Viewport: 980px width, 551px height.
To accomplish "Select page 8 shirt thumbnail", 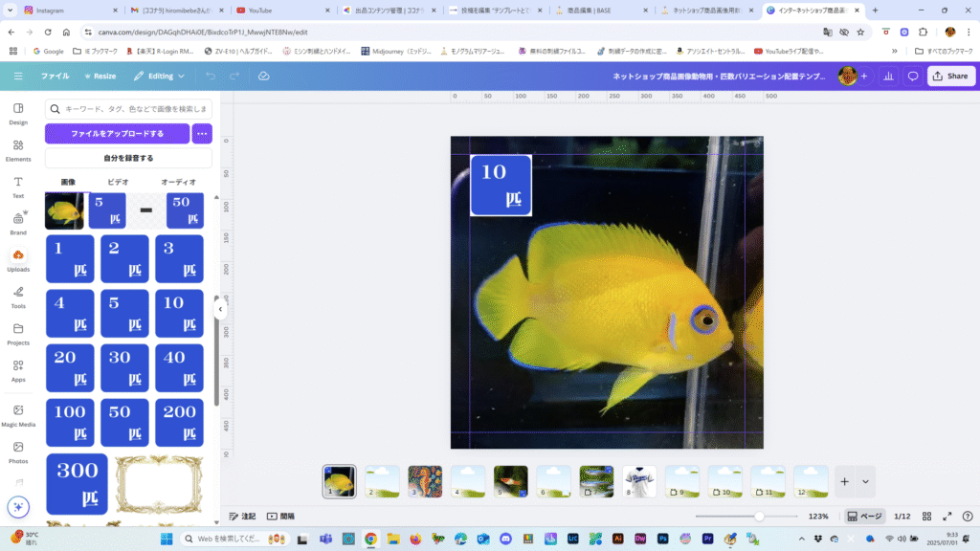I will (639, 482).
